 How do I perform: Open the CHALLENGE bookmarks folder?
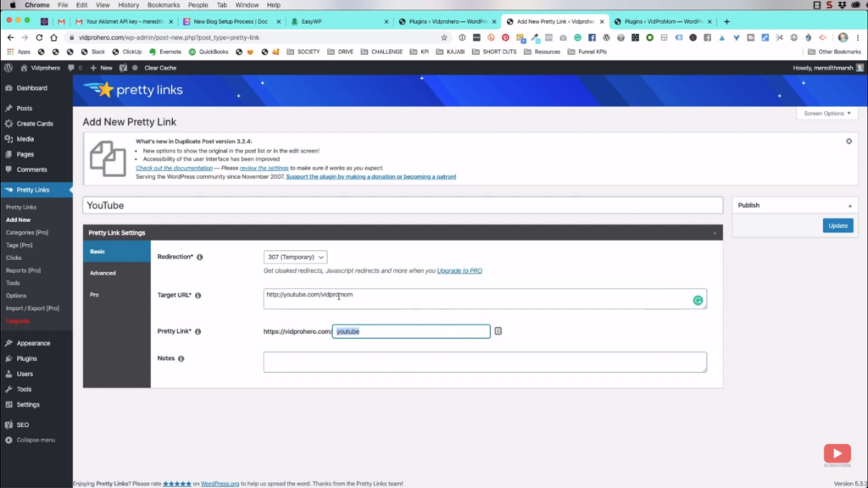[381, 52]
